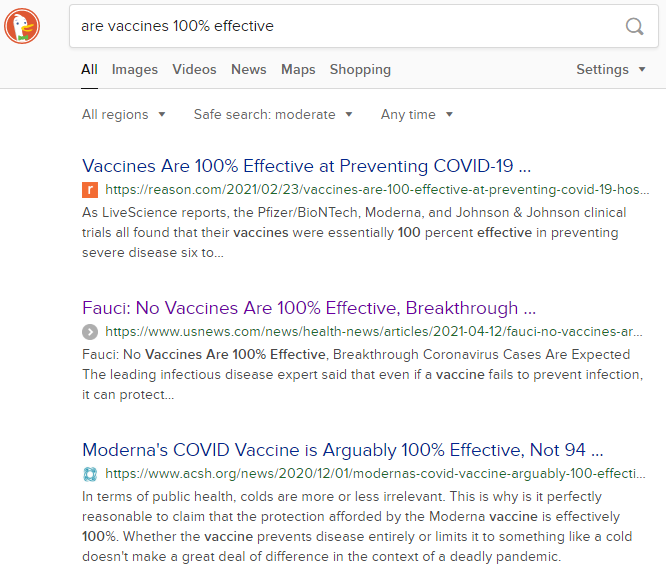
Task: Open the Maps tab
Action: (298, 69)
